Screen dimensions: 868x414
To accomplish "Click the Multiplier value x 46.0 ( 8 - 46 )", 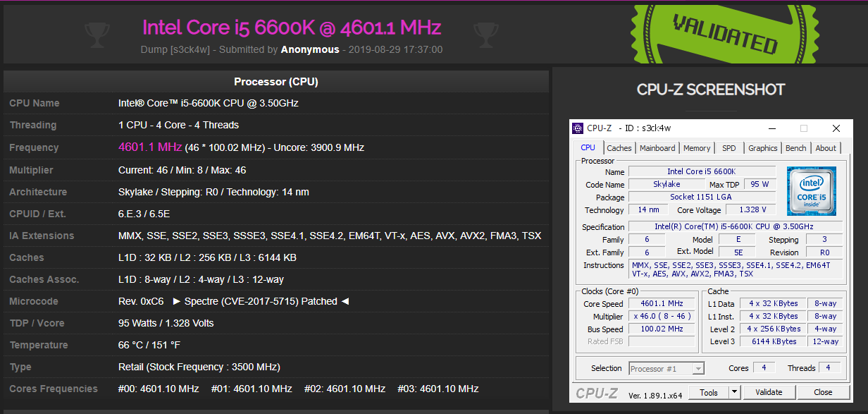I will click(661, 317).
